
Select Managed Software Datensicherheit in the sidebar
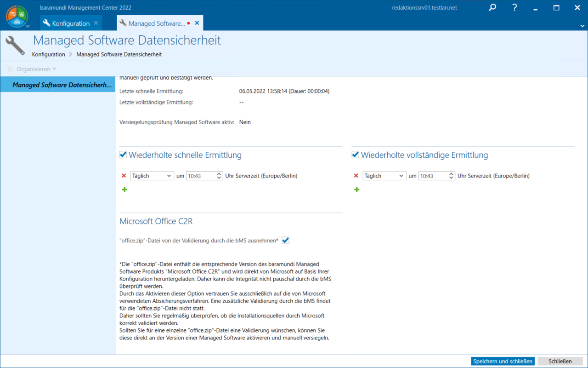click(62, 85)
